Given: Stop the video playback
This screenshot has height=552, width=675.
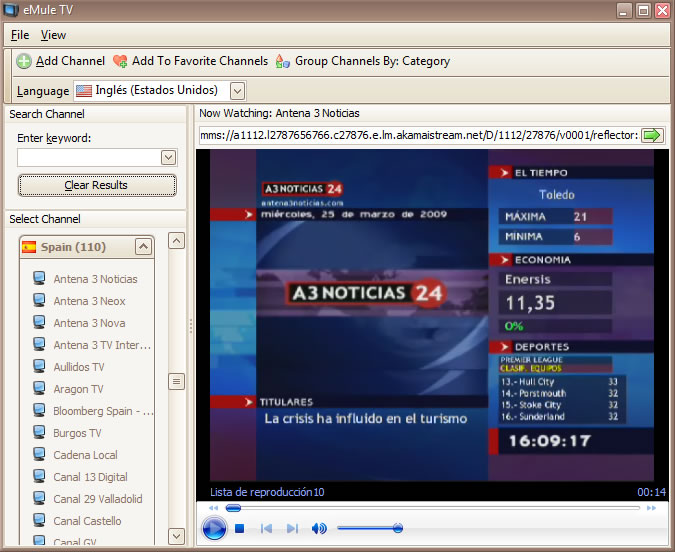Looking at the screenshot, I should coord(240,528).
